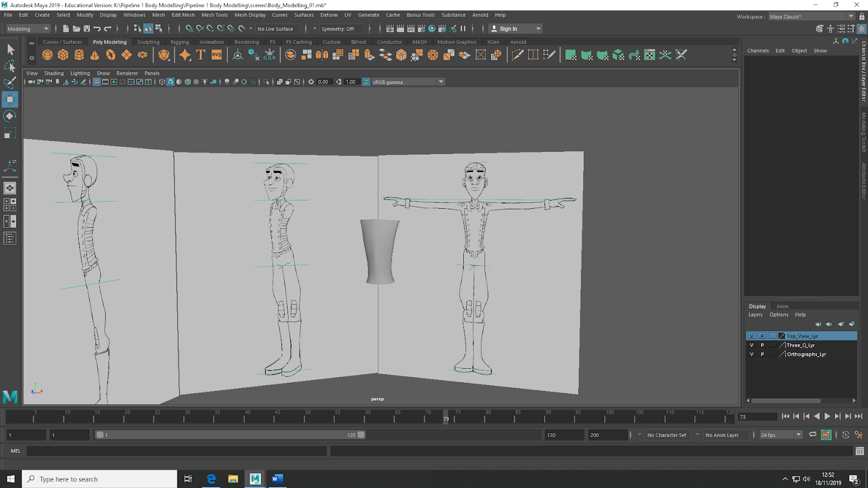Activate the Rotate tool in the toolbox

point(10,116)
